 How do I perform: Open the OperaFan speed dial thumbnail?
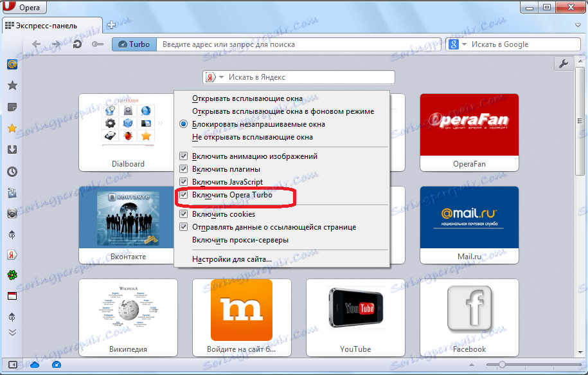click(469, 133)
